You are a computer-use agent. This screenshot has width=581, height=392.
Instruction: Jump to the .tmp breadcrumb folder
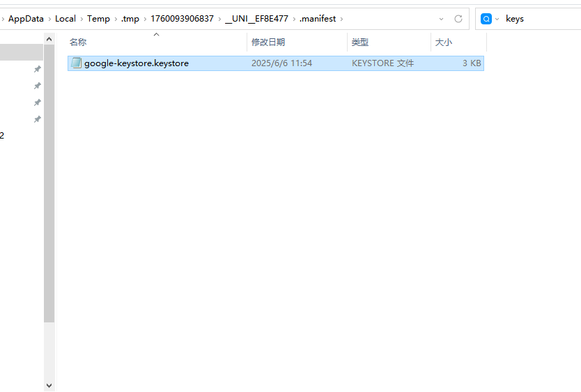(x=130, y=19)
